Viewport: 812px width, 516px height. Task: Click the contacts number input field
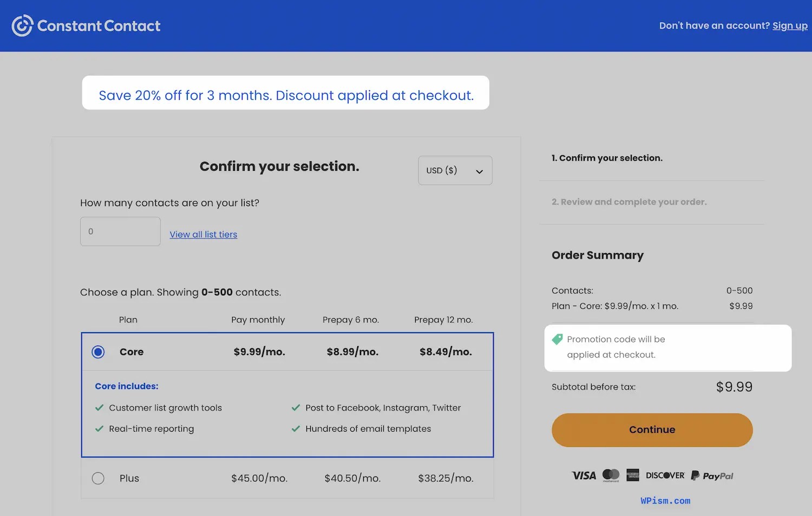[120, 231]
